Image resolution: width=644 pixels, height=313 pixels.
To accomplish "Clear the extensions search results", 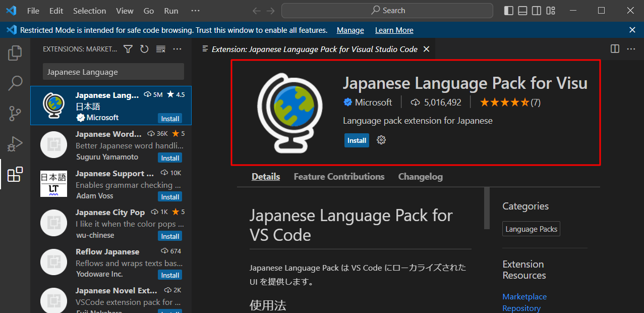I will coord(160,48).
